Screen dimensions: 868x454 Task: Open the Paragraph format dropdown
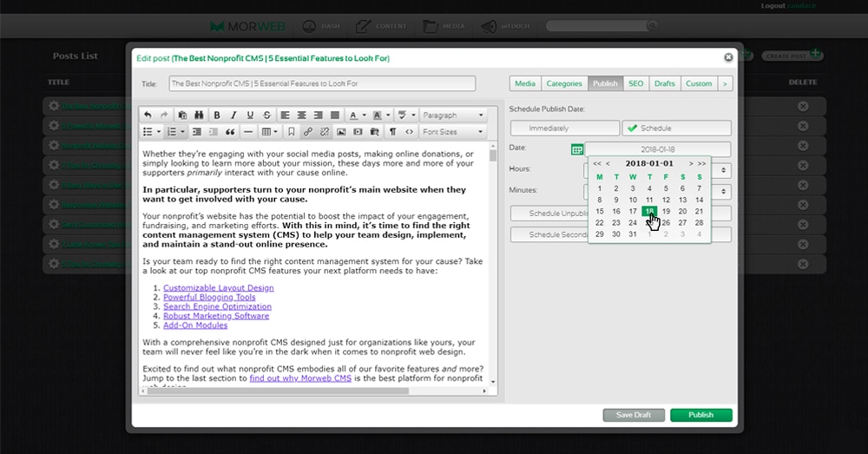click(x=453, y=115)
